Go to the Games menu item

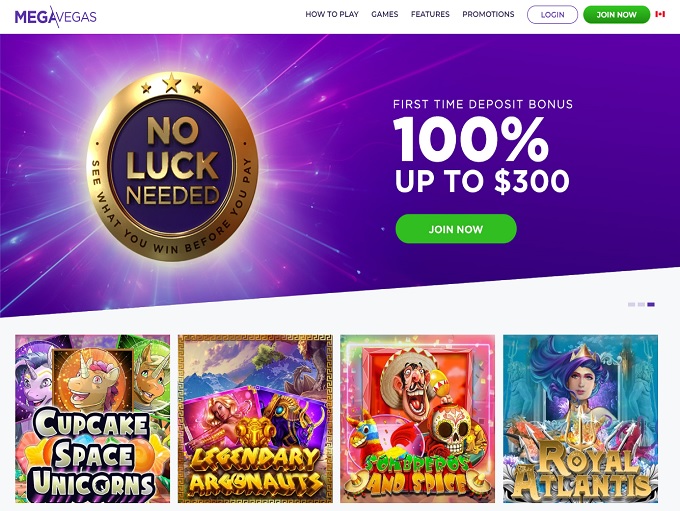click(384, 15)
